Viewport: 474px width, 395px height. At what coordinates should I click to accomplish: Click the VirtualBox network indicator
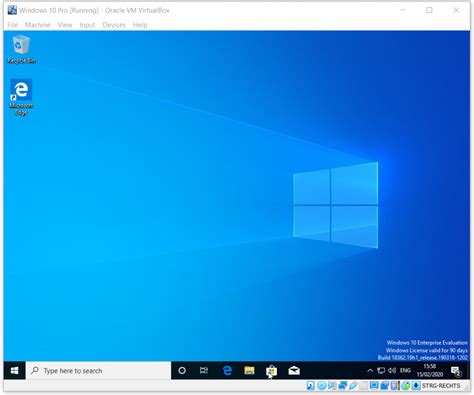point(343,386)
